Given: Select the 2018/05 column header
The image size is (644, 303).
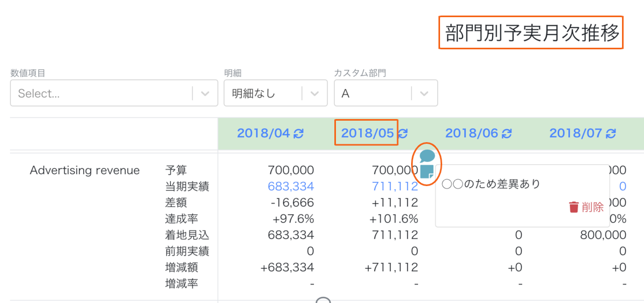Looking at the screenshot, I should [x=368, y=133].
